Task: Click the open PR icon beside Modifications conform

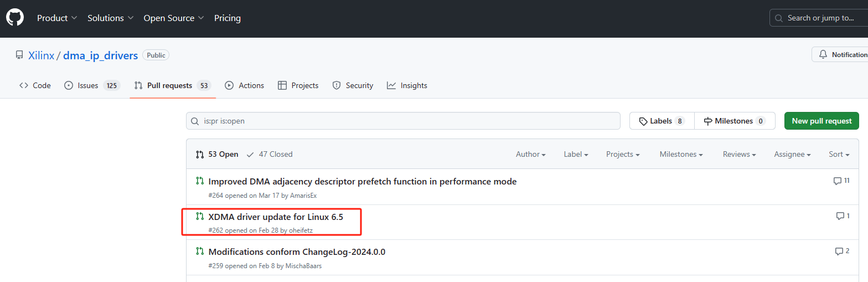Action: pos(200,251)
